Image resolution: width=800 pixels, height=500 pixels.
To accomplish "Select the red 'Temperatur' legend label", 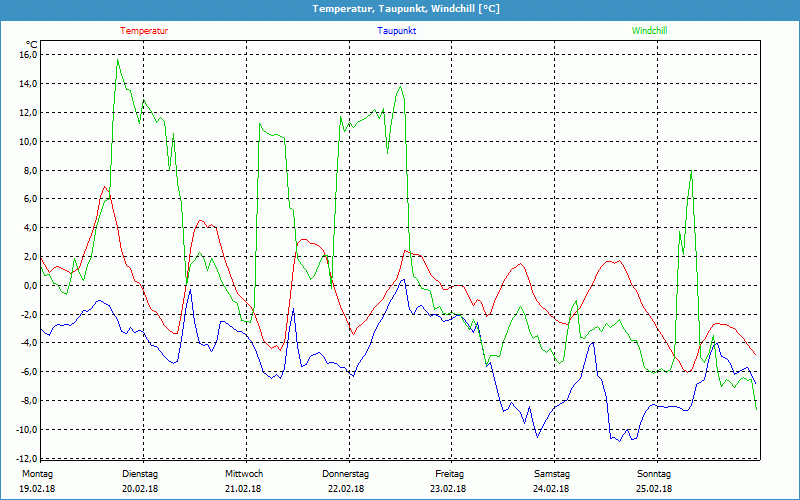I will click(x=144, y=31).
